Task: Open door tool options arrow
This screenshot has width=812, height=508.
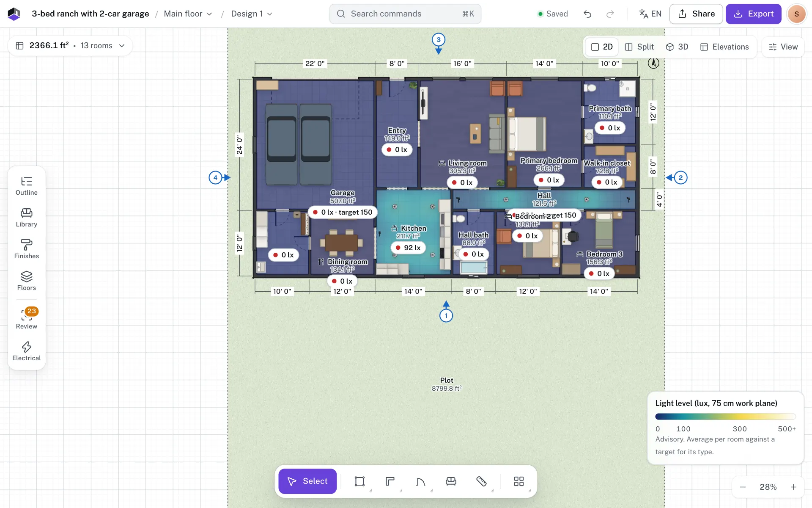Action: point(431,490)
